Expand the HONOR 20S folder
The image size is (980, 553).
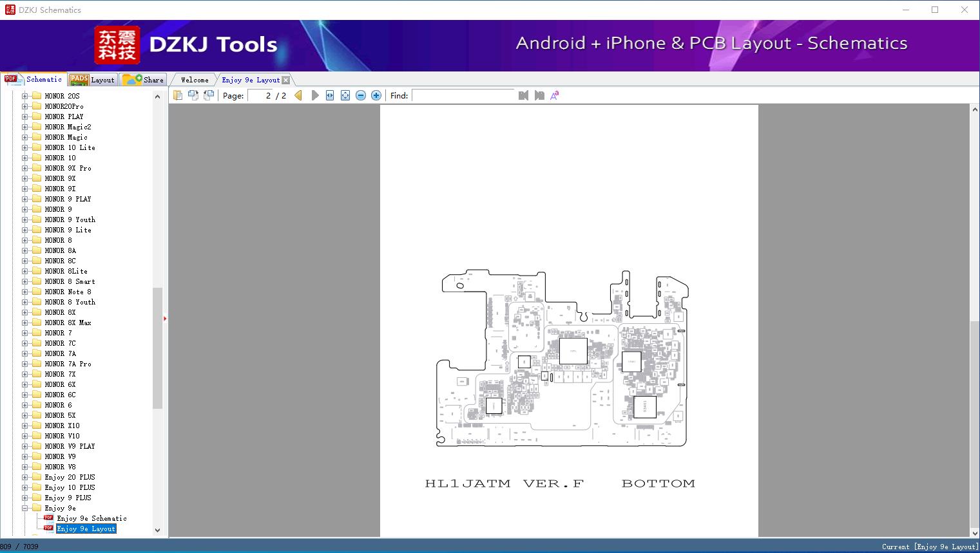tap(25, 96)
